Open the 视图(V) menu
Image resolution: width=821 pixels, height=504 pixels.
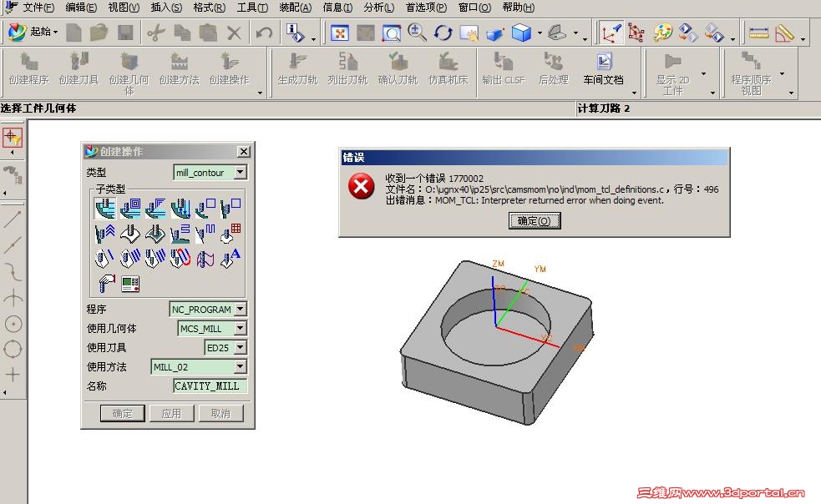(124, 8)
